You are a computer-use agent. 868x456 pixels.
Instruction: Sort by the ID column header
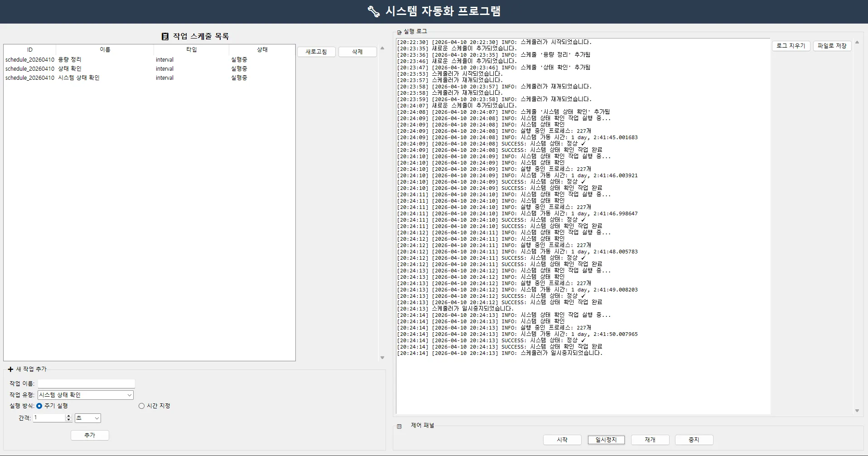click(30, 50)
